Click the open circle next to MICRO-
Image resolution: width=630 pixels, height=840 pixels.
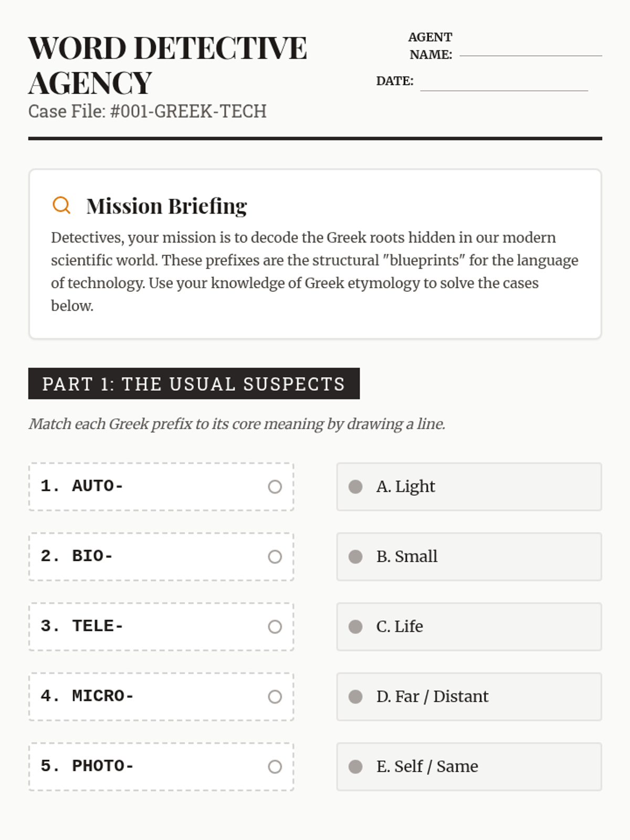275,697
